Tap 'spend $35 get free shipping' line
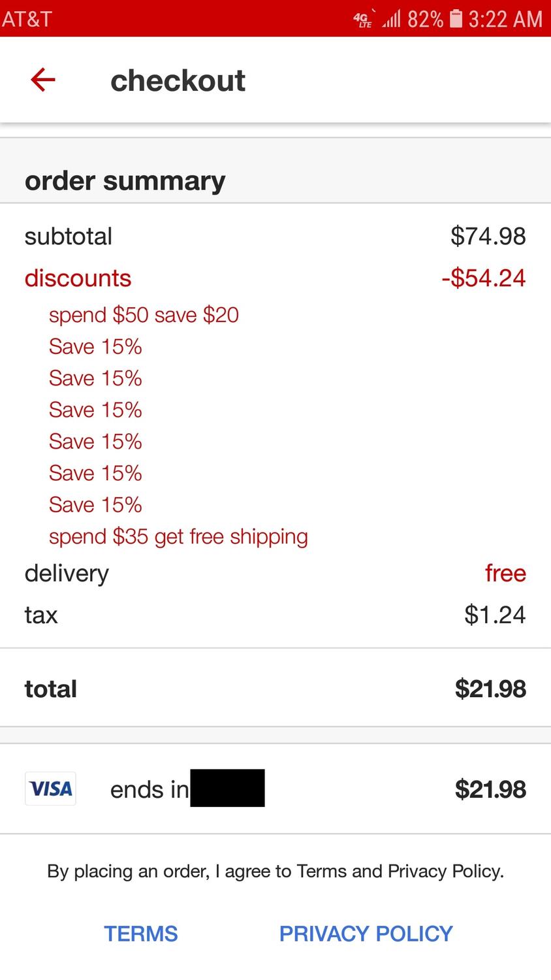The image size is (551, 980). tap(178, 536)
